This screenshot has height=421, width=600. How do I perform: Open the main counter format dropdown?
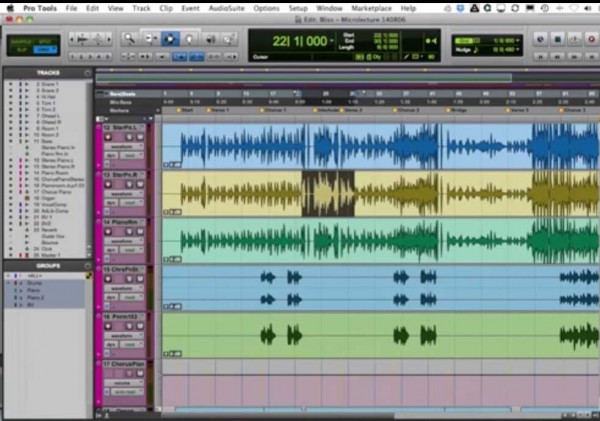[x=332, y=41]
